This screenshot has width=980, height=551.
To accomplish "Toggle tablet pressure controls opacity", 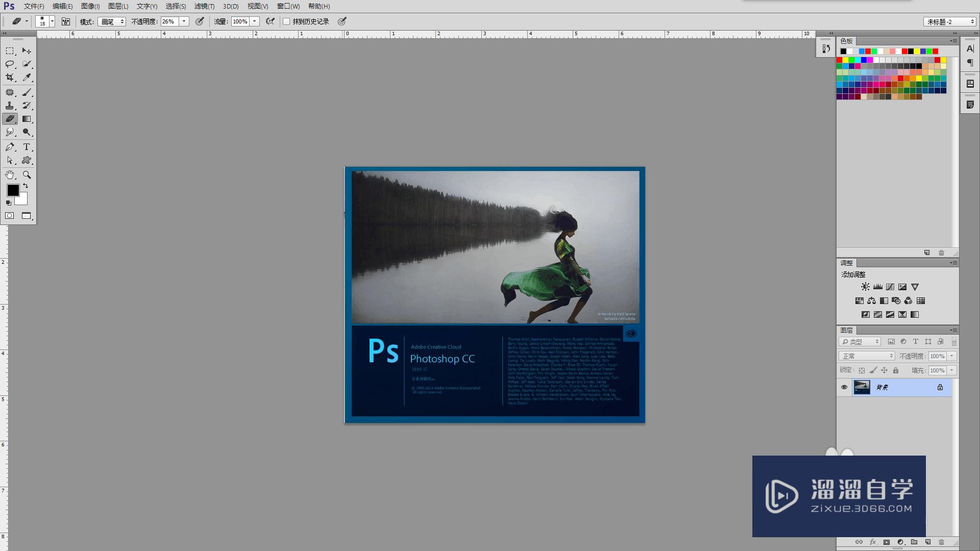I will pyautogui.click(x=200, y=21).
